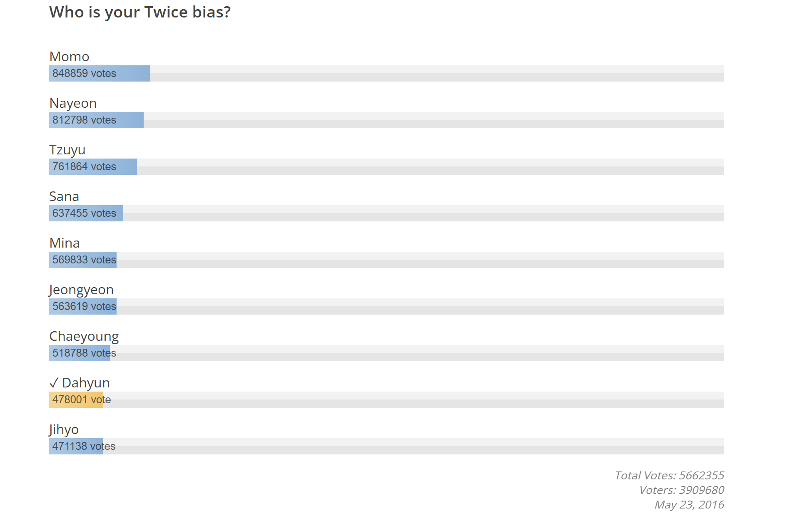812x516 pixels.
Task: Pick the Mina option label
Action: pyautogui.click(x=65, y=243)
